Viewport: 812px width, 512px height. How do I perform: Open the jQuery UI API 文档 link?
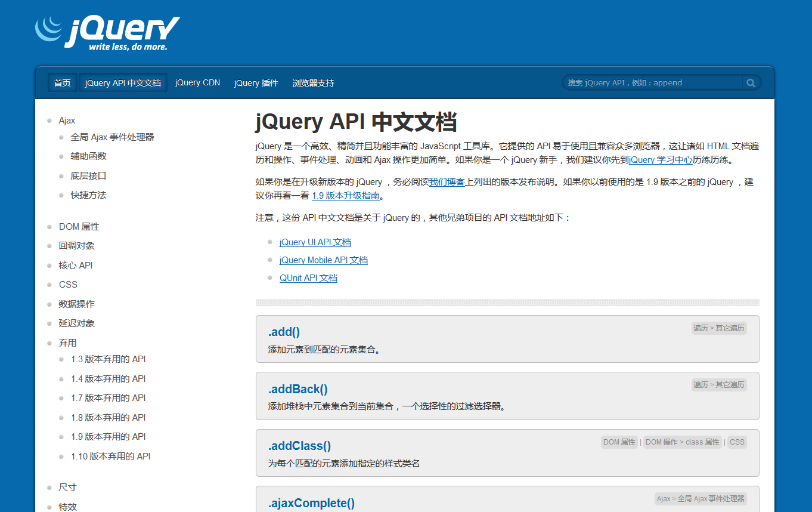tap(315, 242)
